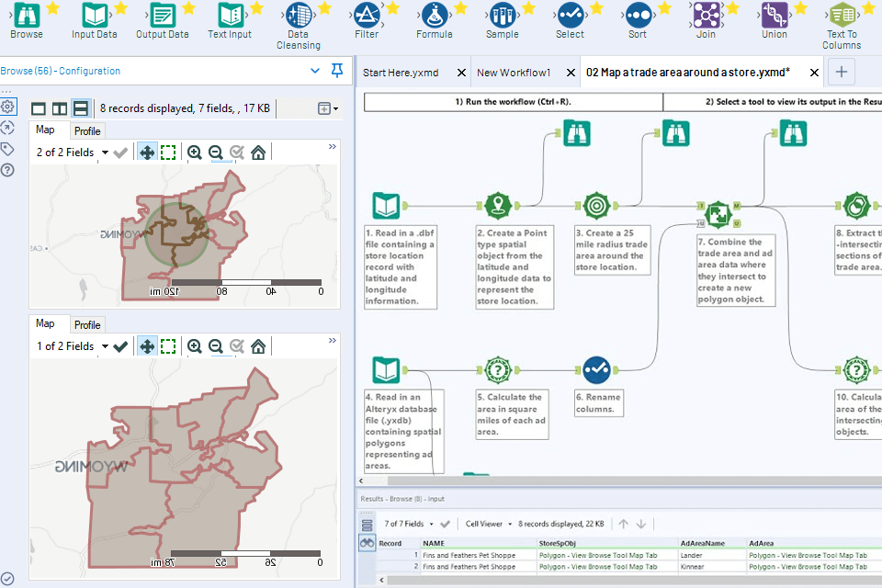Expand the Configuration window dropdown chevron
Screen dimensions: 882x588
315,71
